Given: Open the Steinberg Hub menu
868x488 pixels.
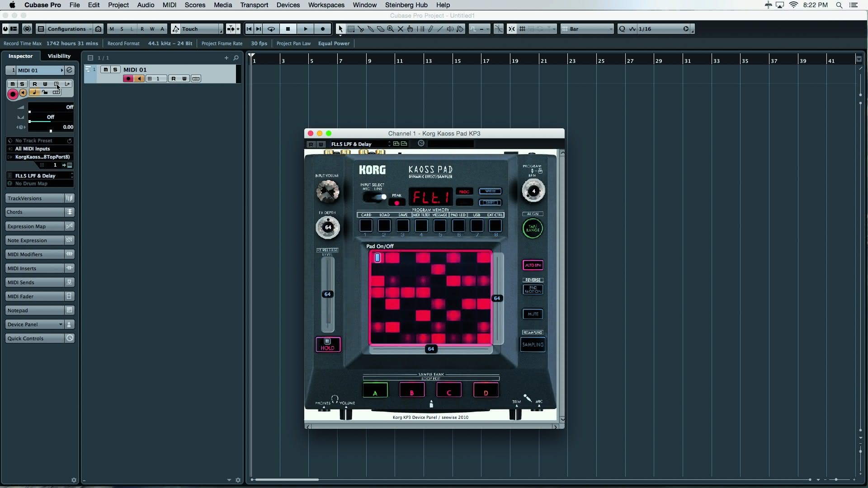Looking at the screenshot, I should (406, 5).
